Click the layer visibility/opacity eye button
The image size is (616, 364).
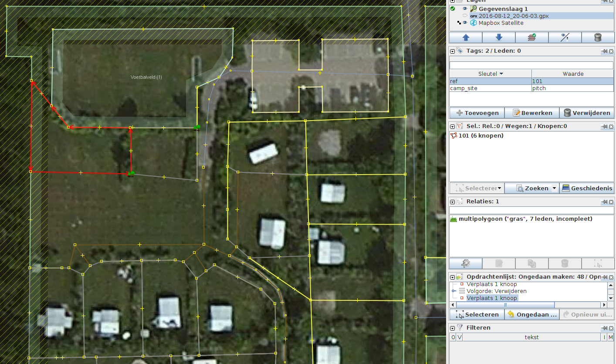[565, 37]
